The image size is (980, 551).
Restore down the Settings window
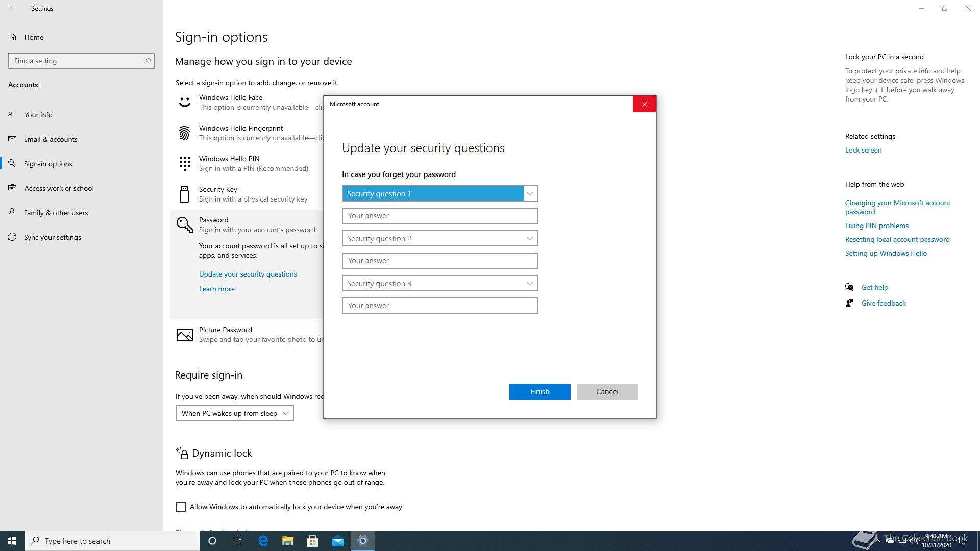pos(945,8)
